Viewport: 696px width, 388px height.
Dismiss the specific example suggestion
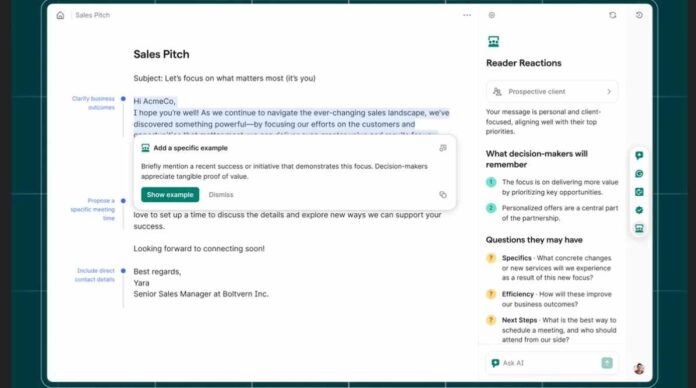(x=221, y=194)
